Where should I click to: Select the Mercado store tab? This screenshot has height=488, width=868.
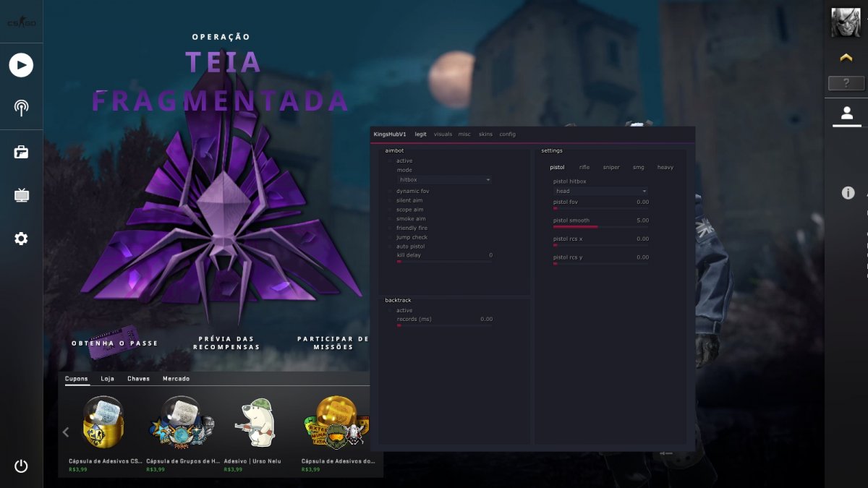pos(176,379)
